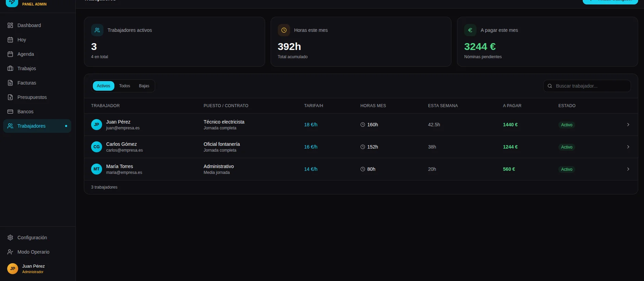
Task: Click the Bancos card icon
Action: click(x=10, y=112)
